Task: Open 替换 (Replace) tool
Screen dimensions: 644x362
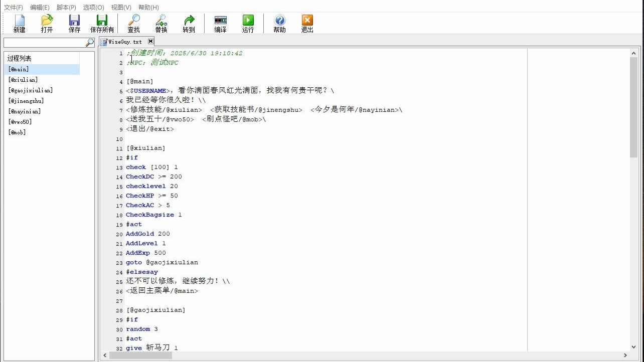Action: pyautogui.click(x=162, y=24)
